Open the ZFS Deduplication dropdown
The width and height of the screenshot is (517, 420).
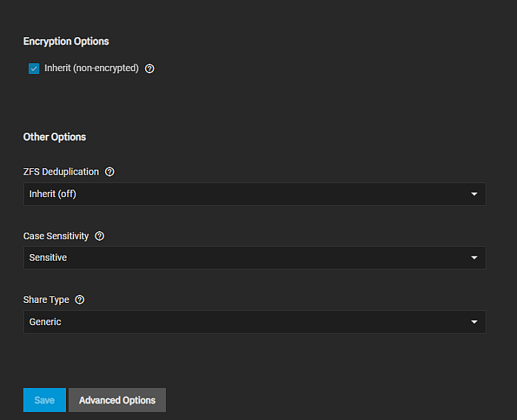(254, 194)
